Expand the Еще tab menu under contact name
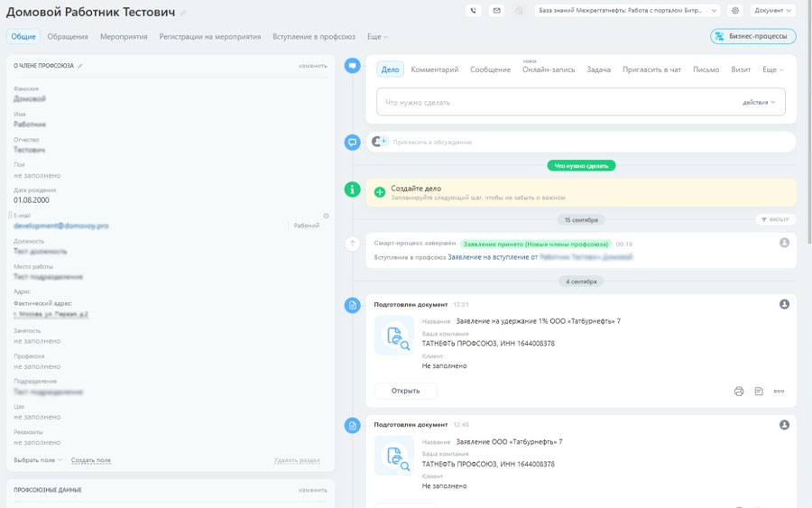Screen dimensions: 812x508 [x=377, y=37]
